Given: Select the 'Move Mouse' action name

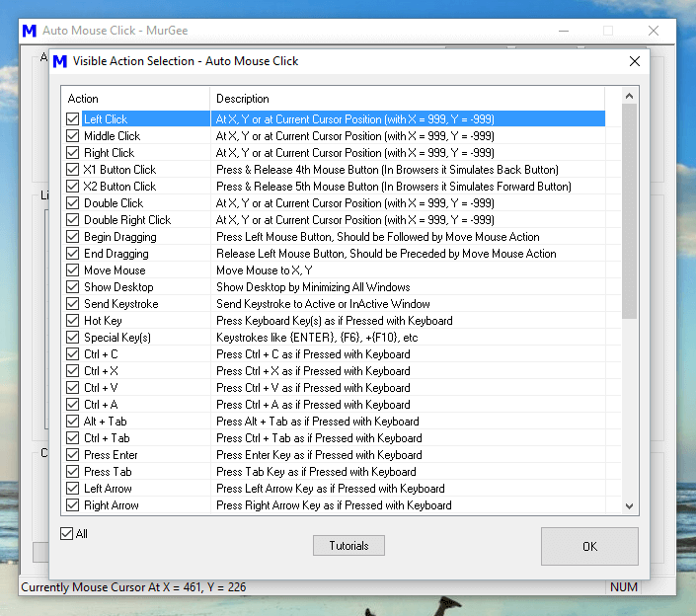Looking at the screenshot, I should coord(115,270).
